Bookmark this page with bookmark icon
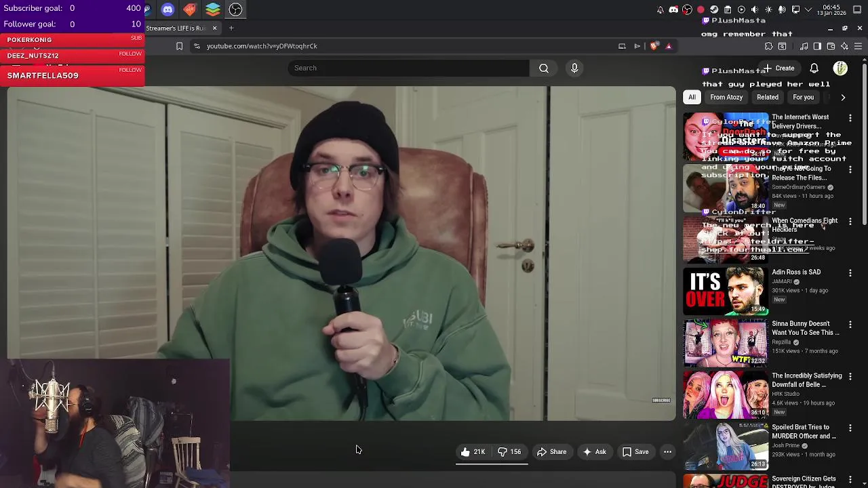868x488 pixels. click(x=179, y=46)
